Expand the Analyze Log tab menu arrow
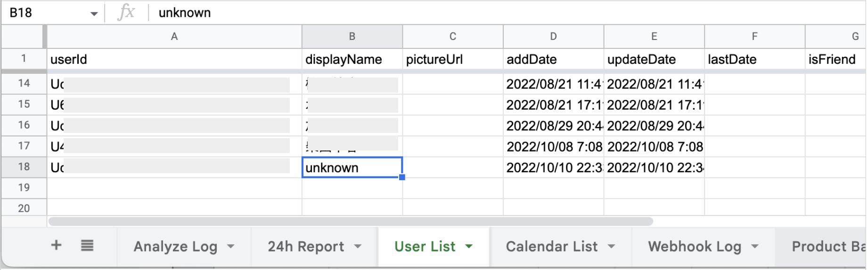This screenshot has height=270, width=868. click(231, 246)
